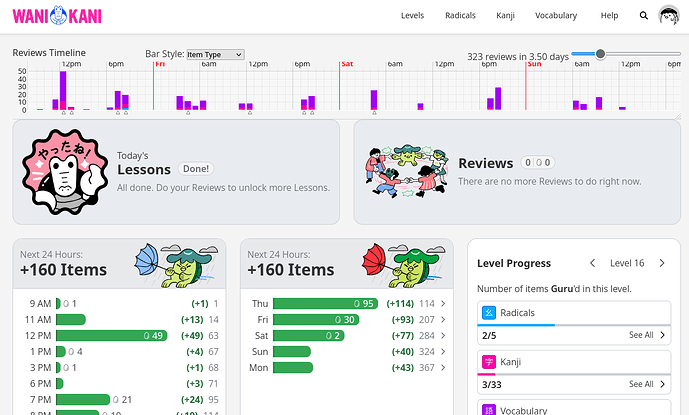This screenshot has width=689, height=415.
Task: Click the 7 PM hourly forecast bar
Action: [83, 400]
